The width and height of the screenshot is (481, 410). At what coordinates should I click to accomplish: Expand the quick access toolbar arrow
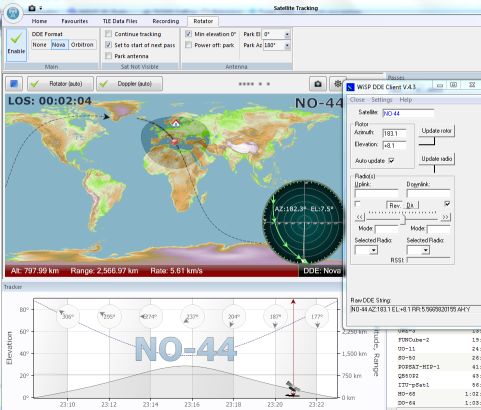(41, 8)
